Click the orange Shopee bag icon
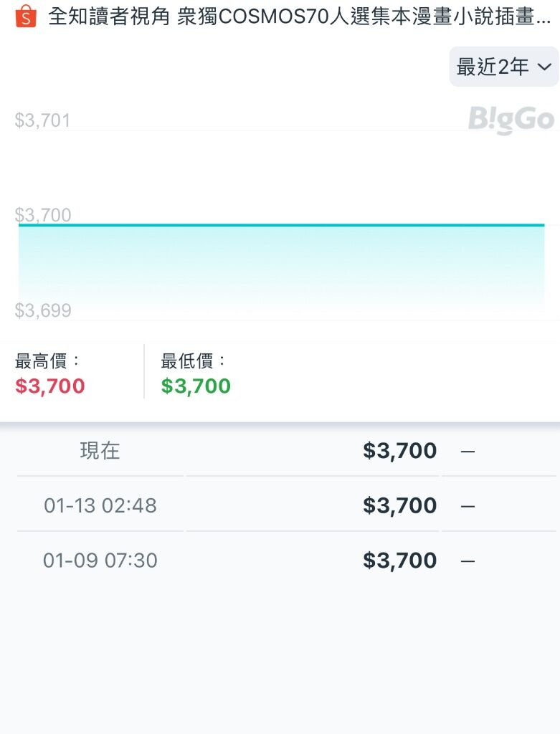Image resolution: width=560 pixels, height=734 pixels. pyautogui.click(x=26, y=16)
